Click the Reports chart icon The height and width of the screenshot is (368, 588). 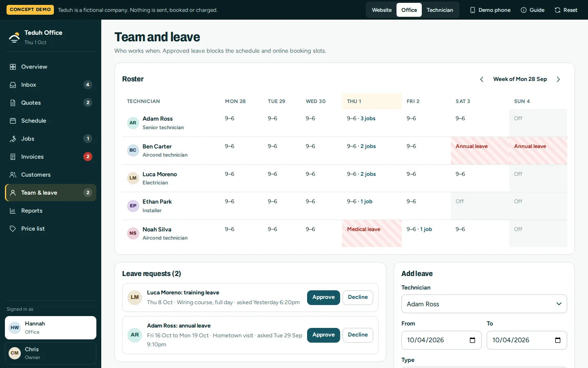tap(13, 211)
